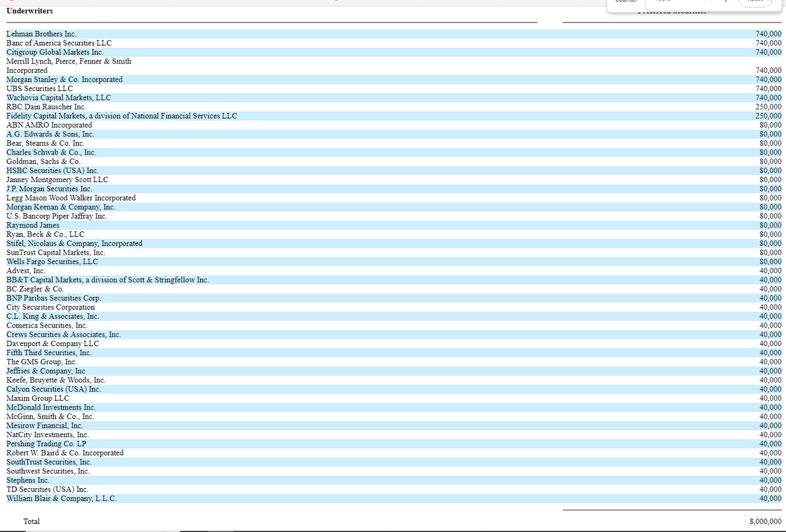Select 250,000 amount for Fidelity Capital Markets

coord(768,116)
